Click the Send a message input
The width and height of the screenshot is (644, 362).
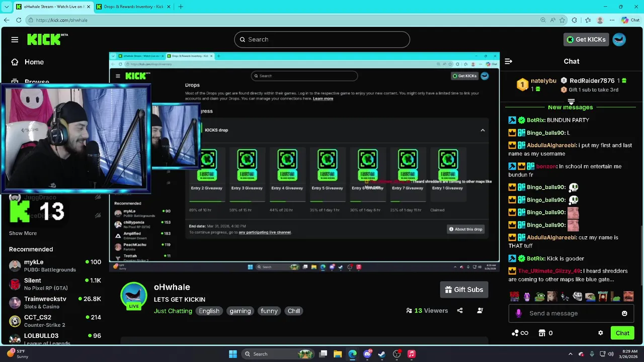point(571,313)
